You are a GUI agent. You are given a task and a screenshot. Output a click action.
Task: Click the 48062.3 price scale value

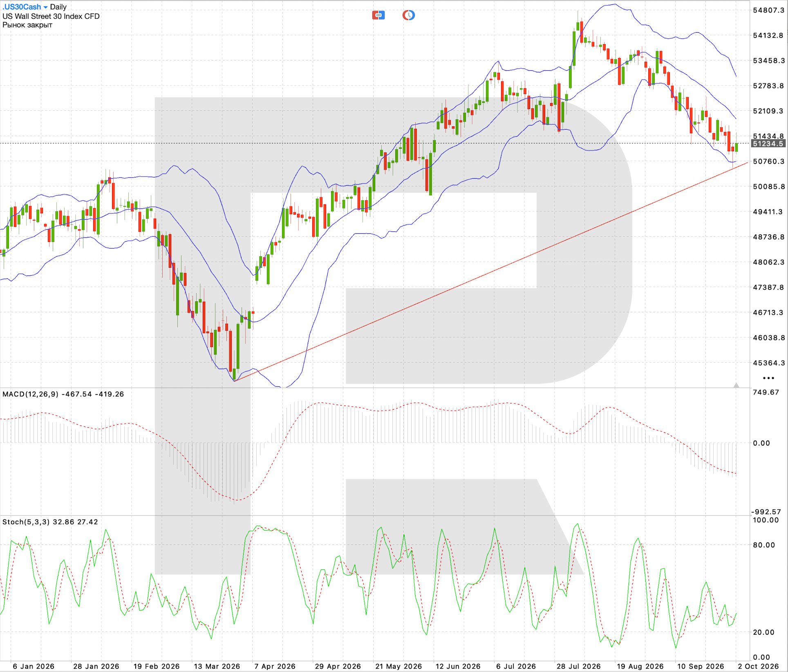click(x=769, y=262)
